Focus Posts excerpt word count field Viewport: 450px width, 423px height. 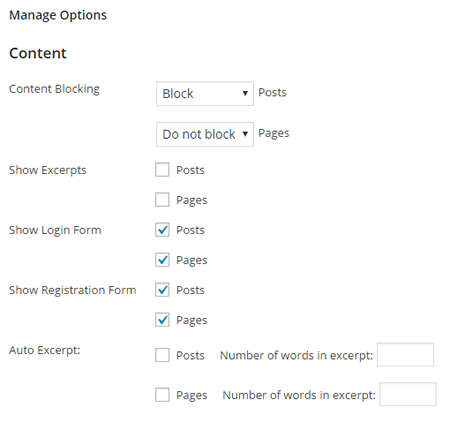[405, 354]
